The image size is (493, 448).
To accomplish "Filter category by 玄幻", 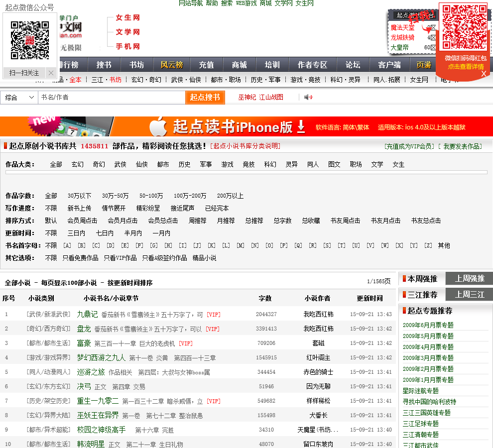I will coord(77,164).
